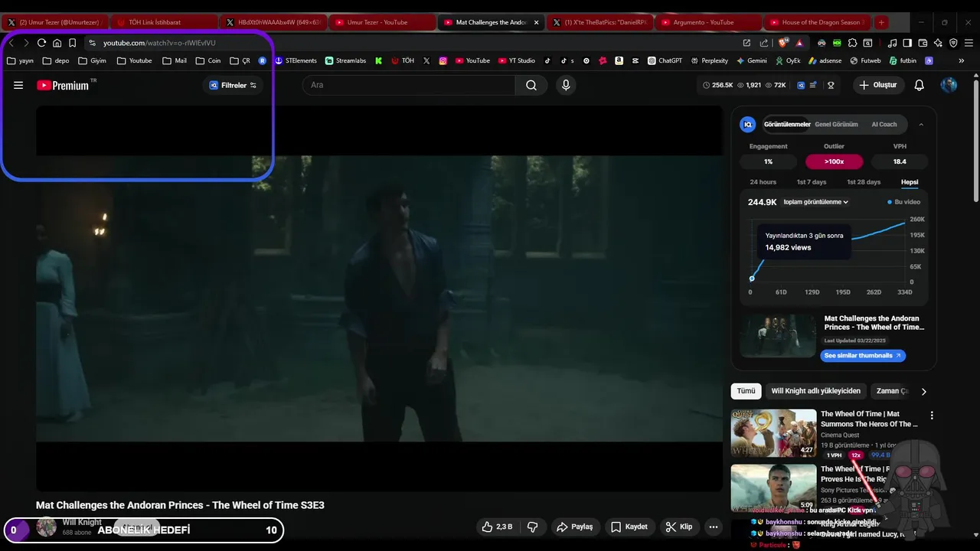The height and width of the screenshot is (551, 980).
Task: Click the vidIQ logo in side panel
Action: pyautogui.click(x=748, y=124)
